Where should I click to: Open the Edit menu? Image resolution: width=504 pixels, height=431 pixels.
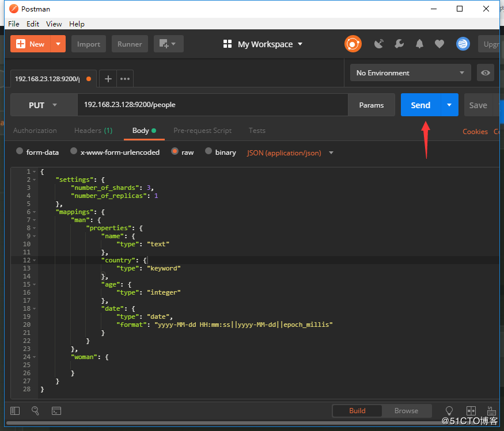pyautogui.click(x=33, y=24)
